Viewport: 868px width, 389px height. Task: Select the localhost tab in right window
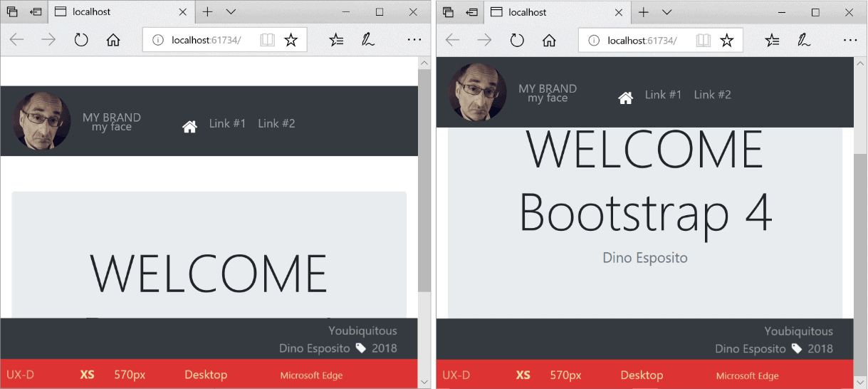click(557, 12)
